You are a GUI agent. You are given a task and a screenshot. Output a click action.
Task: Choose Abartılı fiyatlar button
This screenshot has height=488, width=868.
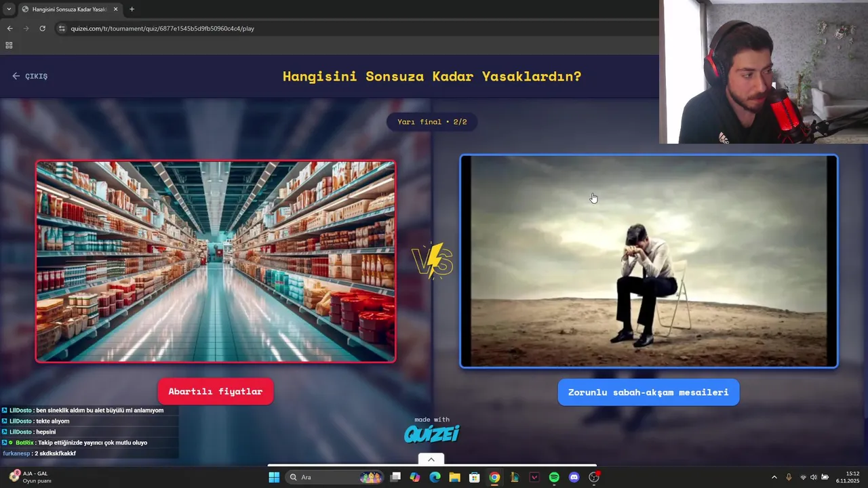(216, 392)
